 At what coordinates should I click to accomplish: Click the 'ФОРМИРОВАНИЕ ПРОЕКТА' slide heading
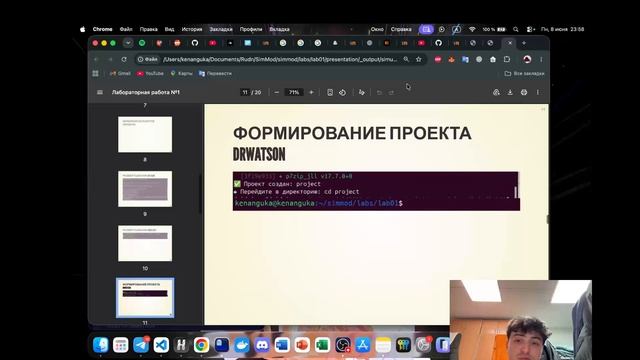coord(352,133)
